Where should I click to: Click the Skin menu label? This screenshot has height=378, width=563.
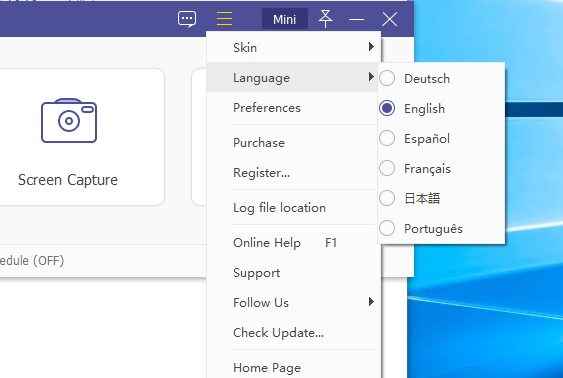tap(245, 48)
